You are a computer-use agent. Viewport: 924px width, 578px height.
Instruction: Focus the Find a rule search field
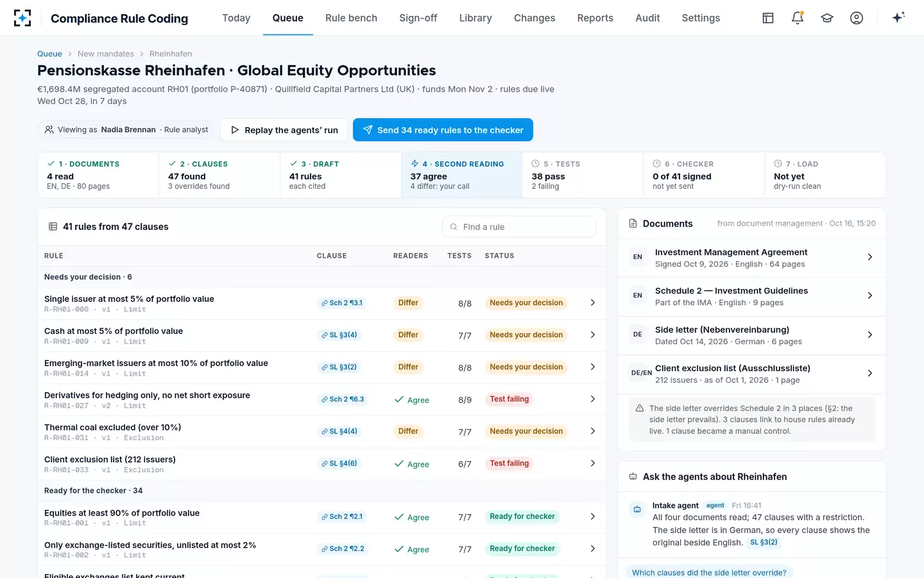point(519,227)
